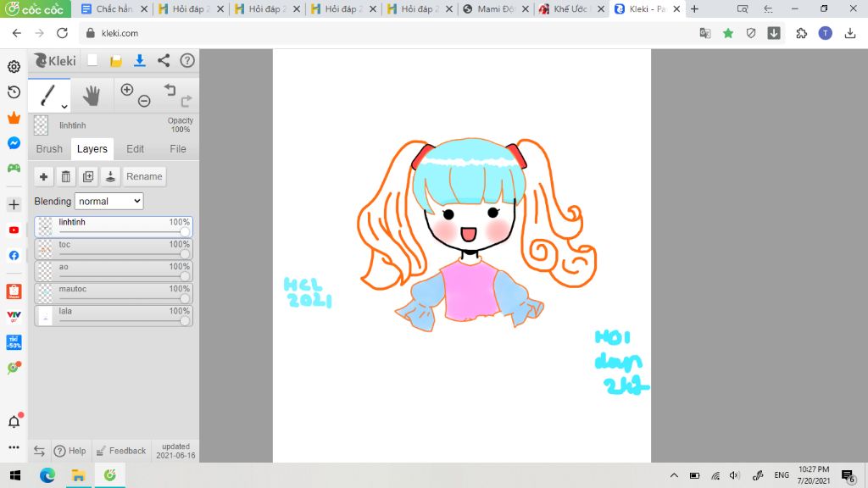Open File Explorer from the taskbar

78,475
